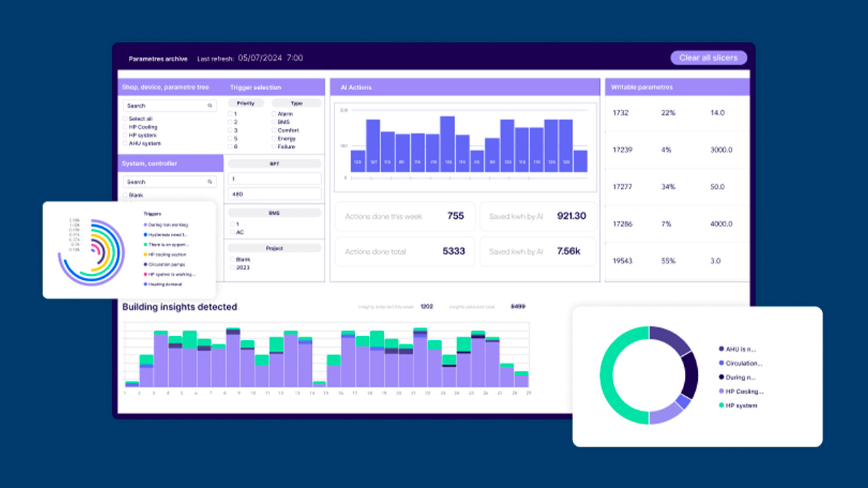The image size is (868, 488).
Task: Click the green dot beside 'HP system' donut legend
Action: pos(721,405)
